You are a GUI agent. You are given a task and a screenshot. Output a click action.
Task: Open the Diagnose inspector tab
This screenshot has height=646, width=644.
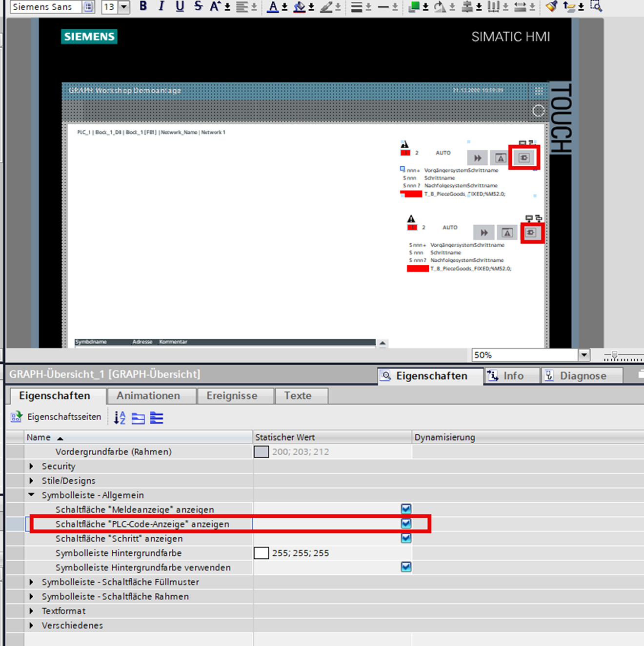(x=582, y=376)
